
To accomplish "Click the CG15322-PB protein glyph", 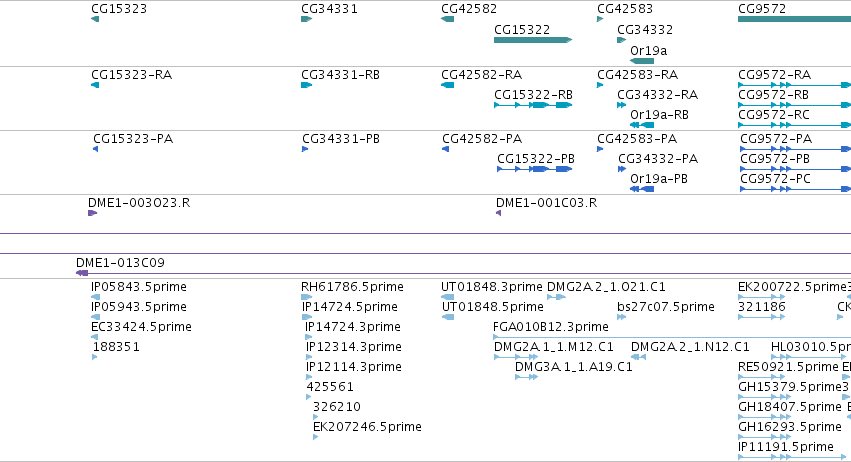I will [x=535, y=169].
